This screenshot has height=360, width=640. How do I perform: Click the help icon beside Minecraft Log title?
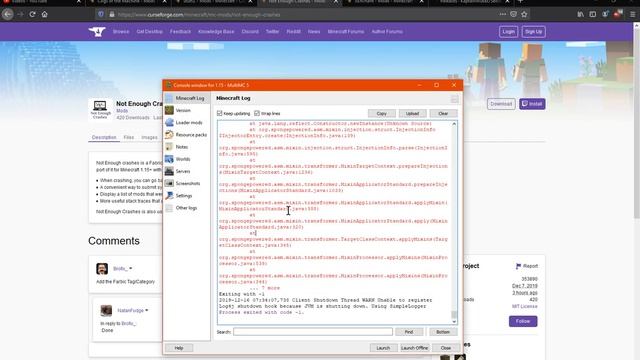point(454,99)
